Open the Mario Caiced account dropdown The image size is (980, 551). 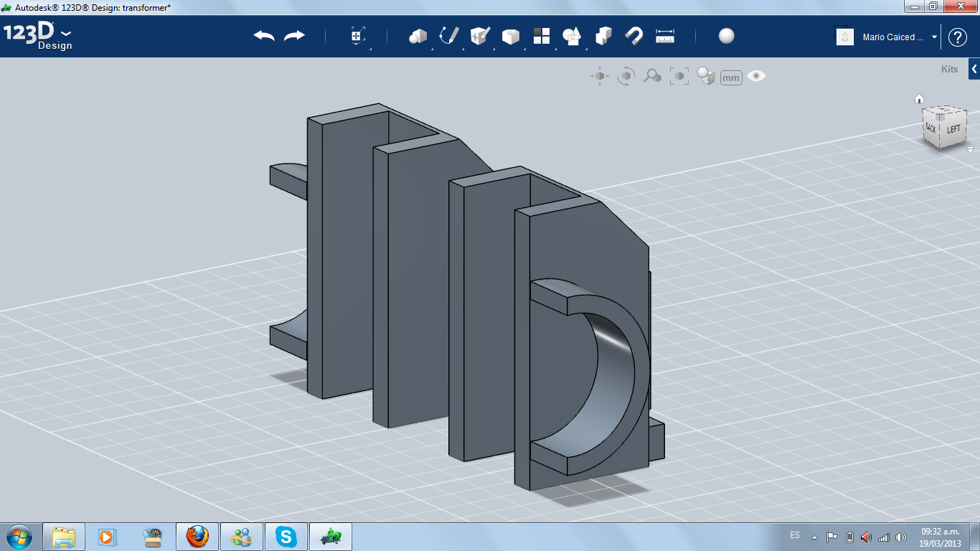(935, 37)
